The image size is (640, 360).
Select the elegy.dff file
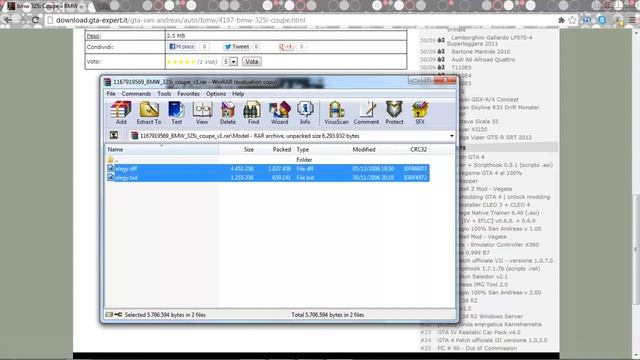(267, 169)
